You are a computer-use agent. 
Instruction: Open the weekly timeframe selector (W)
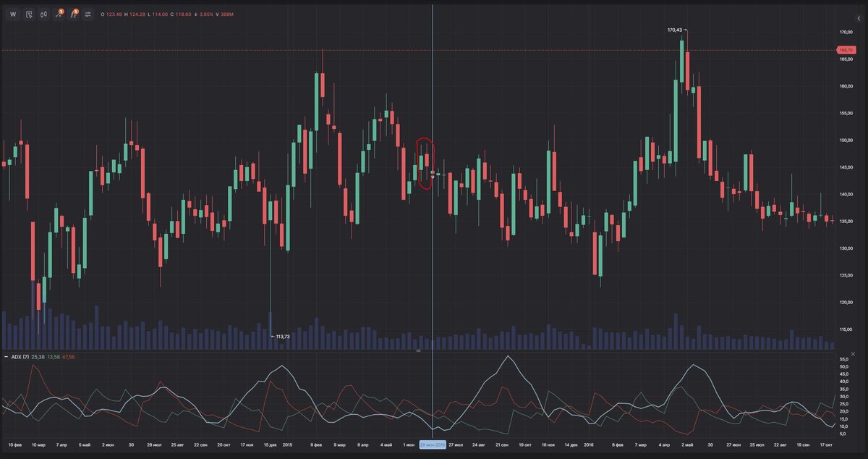[12, 14]
